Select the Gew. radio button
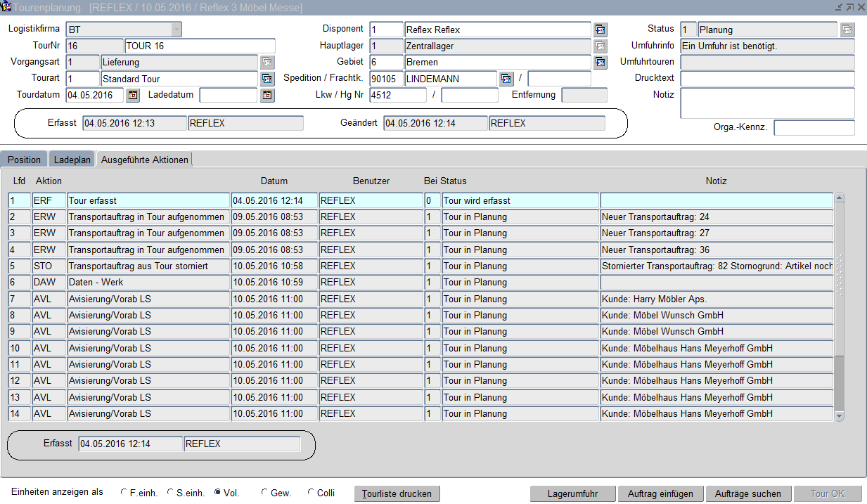 264,493
